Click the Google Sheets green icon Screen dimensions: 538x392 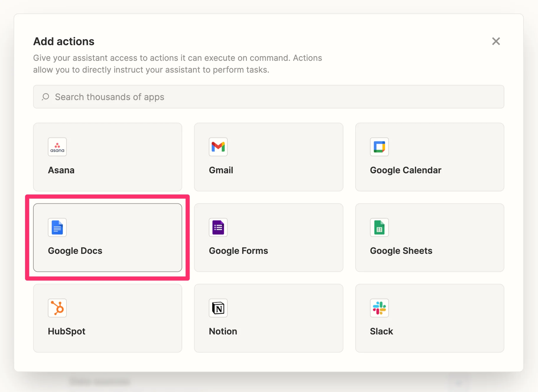tap(379, 227)
